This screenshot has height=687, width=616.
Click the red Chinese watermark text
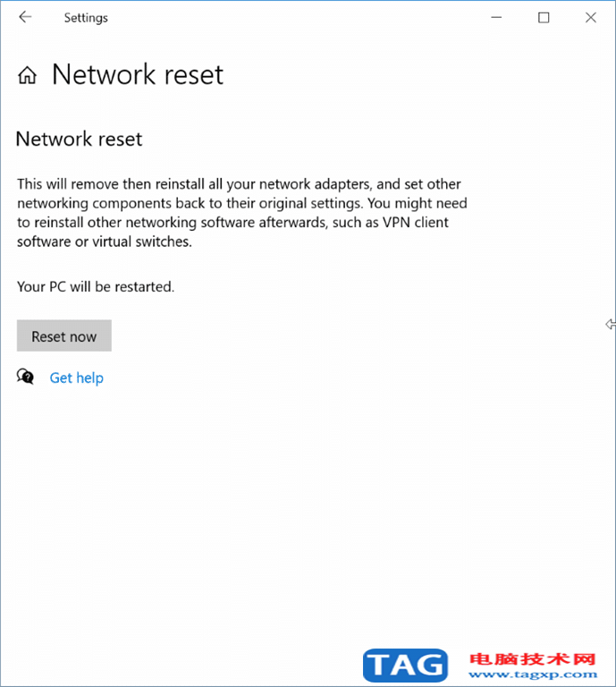click(x=532, y=660)
